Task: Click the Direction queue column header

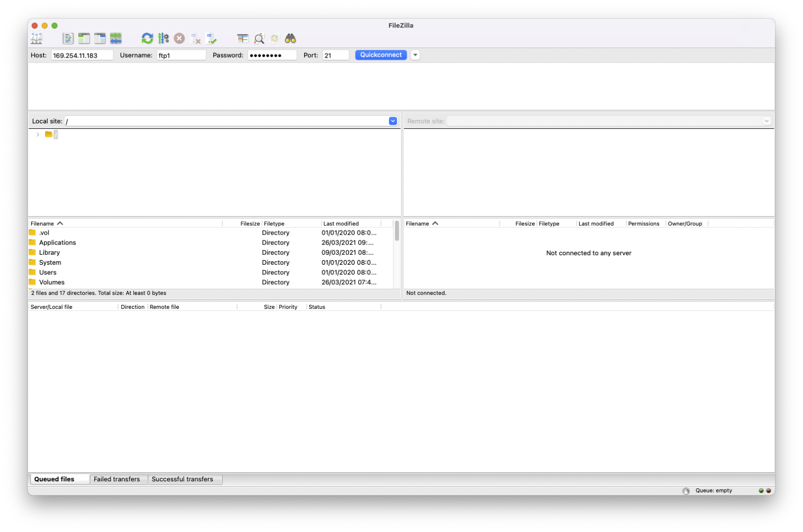Action: click(133, 307)
